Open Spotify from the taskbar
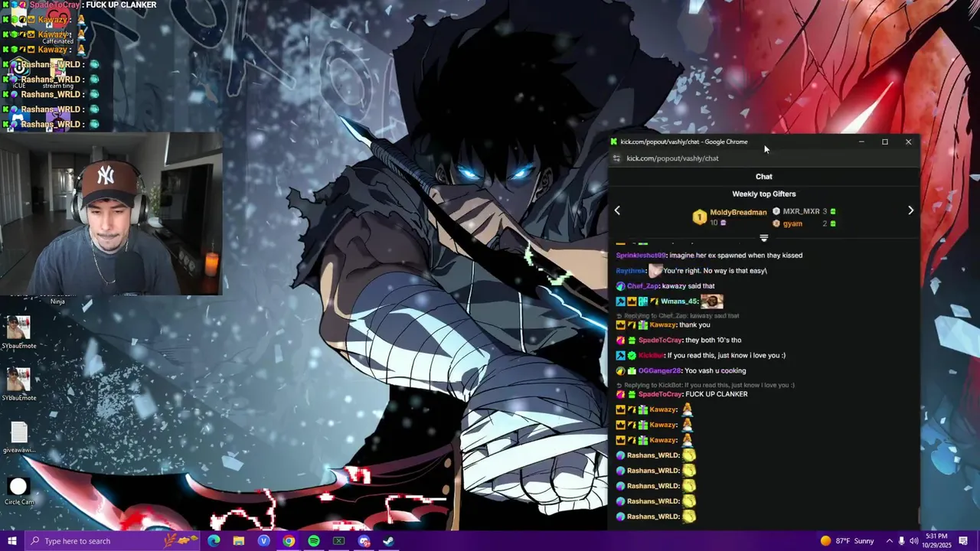This screenshot has width=980, height=551. click(x=314, y=541)
